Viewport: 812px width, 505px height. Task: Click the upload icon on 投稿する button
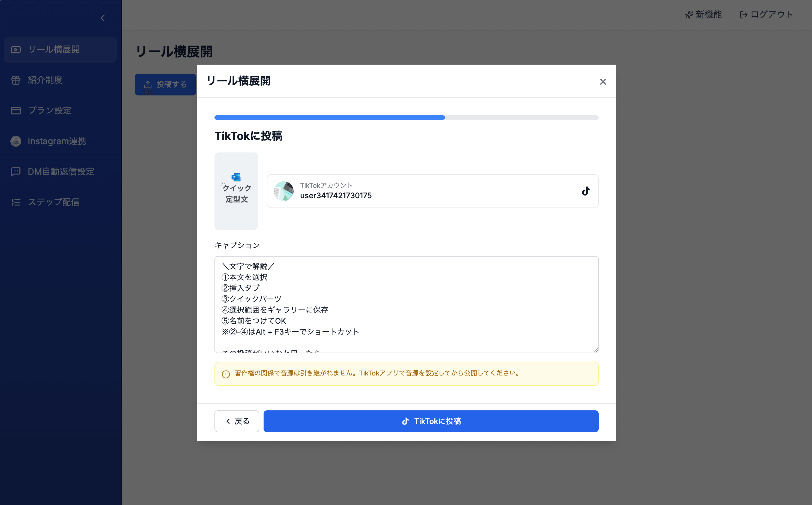point(148,85)
